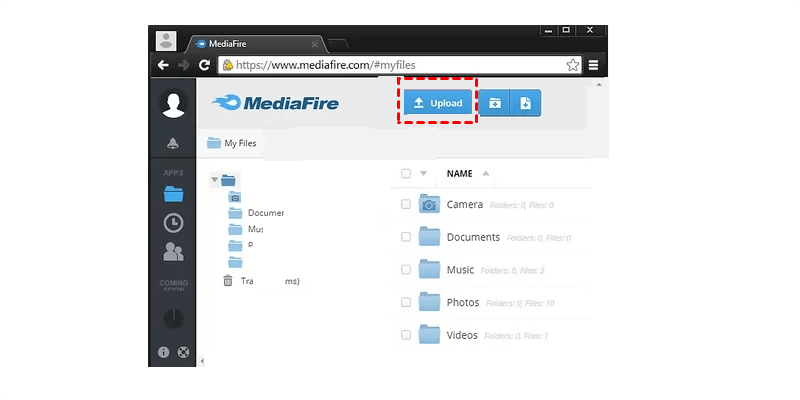This screenshot has height=400, width=800.
Task: Sort by the NAME column header
Action: tap(459, 173)
